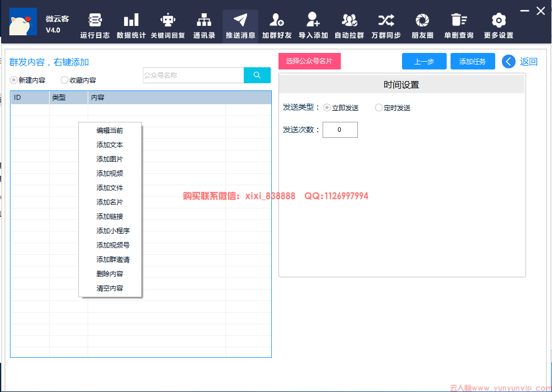552x392 pixels.
Task: Close the 微云客 window
Action: [x=541, y=11]
